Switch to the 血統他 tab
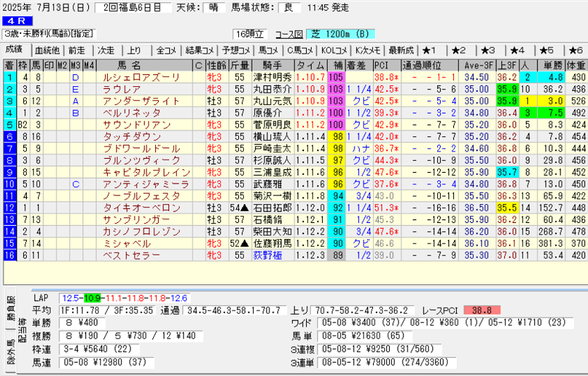The width and height of the screenshot is (588, 376). [x=47, y=50]
